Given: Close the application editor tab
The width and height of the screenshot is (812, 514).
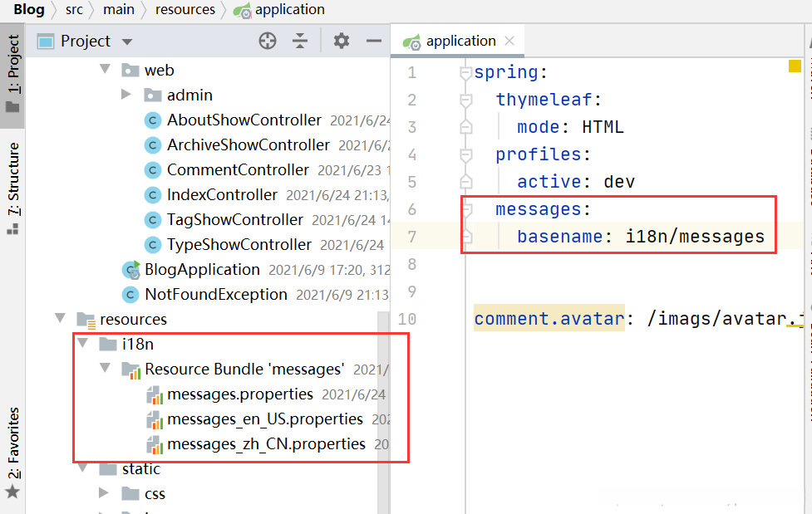Looking at the screenshot, I should pos(509,41).
